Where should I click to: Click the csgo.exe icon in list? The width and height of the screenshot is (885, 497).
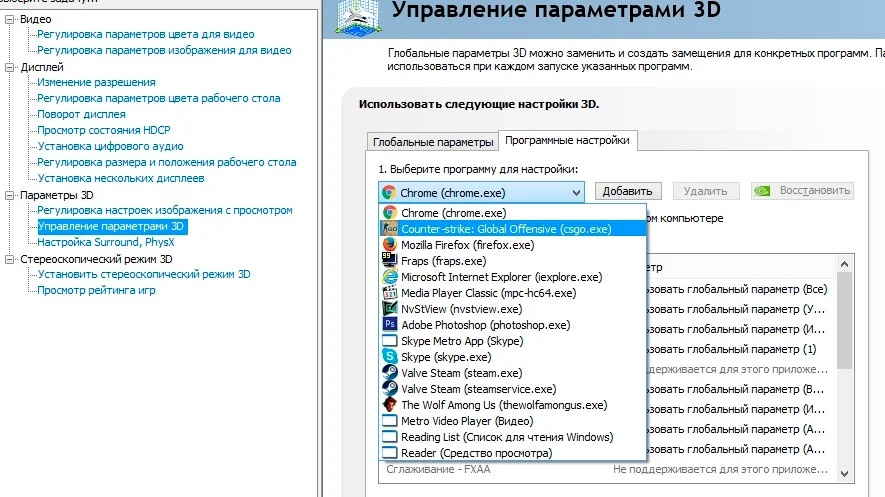click(x=389, y=228)
